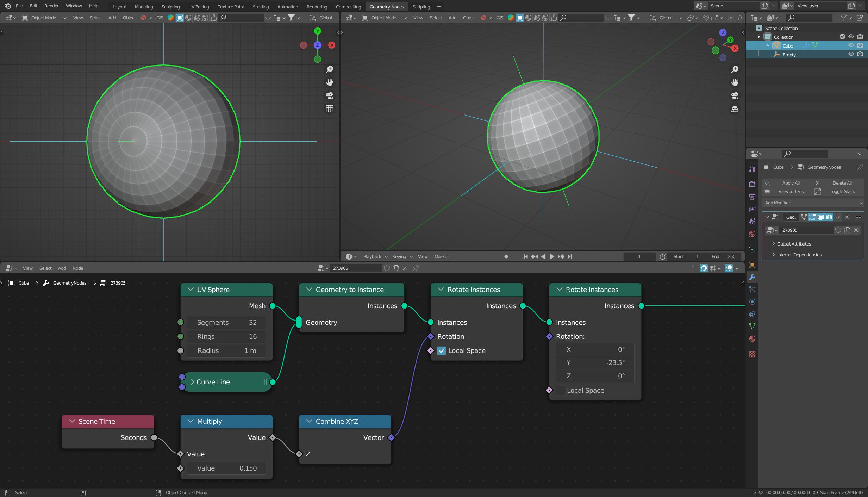
Task: Switch to the Shading workspace tab
Action: point(261,7)
